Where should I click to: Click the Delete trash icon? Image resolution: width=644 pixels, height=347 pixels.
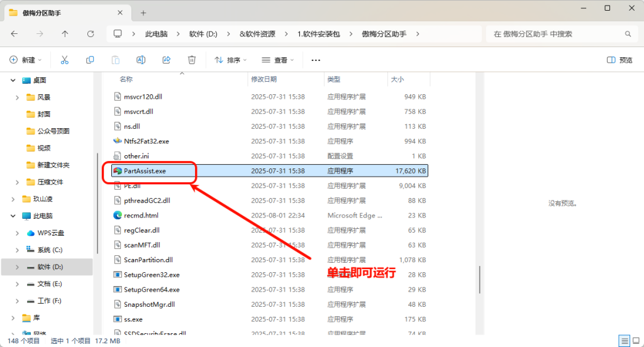coord(192,60)
